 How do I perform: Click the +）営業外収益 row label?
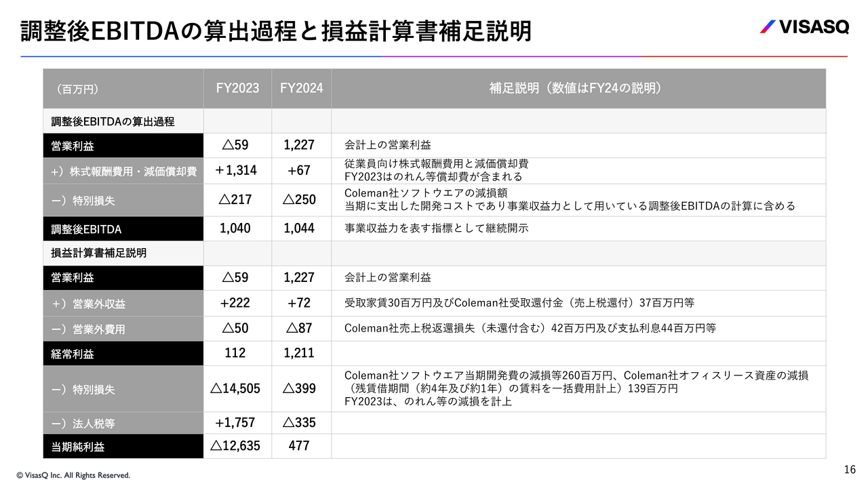tap(88, 305)
